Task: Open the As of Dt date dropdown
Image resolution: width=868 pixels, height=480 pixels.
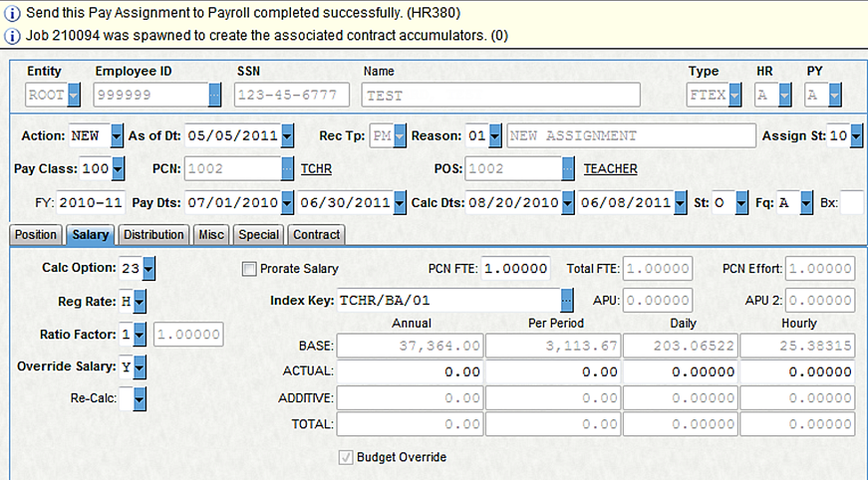Action: pos(288,135)
